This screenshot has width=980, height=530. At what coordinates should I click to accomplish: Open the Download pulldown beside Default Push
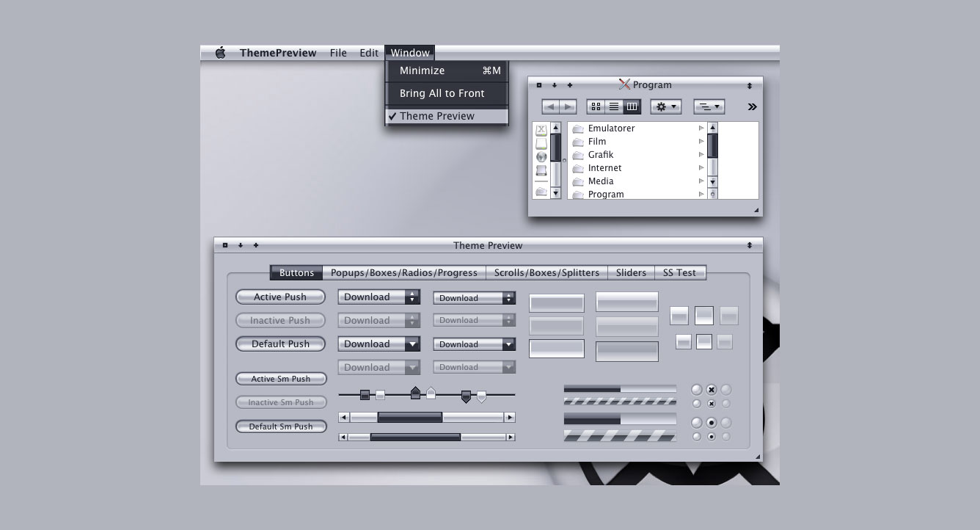pos(379,344)
